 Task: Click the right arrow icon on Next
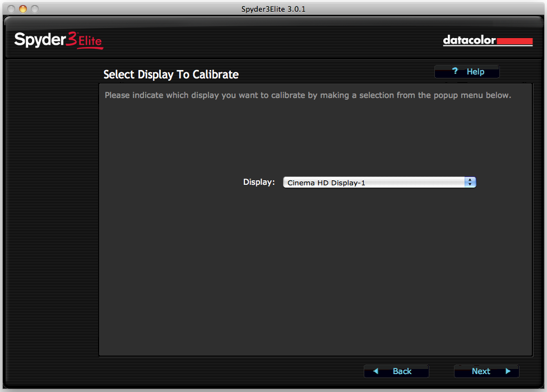(508, 371)
